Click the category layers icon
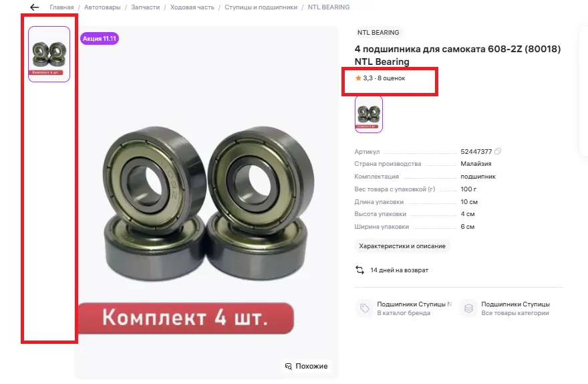This screenshot has width=588, height=384. 469,308
